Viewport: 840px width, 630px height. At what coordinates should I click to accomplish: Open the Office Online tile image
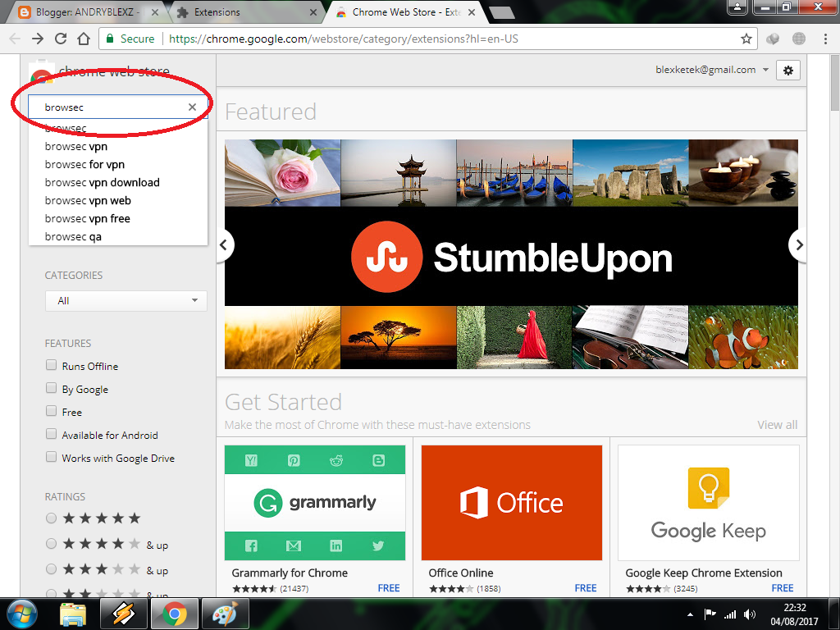(512, 503)
